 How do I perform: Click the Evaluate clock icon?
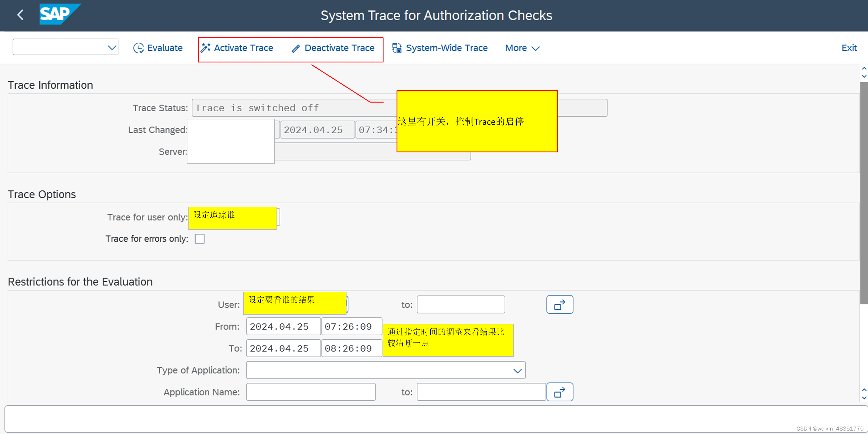pos(138,48)
